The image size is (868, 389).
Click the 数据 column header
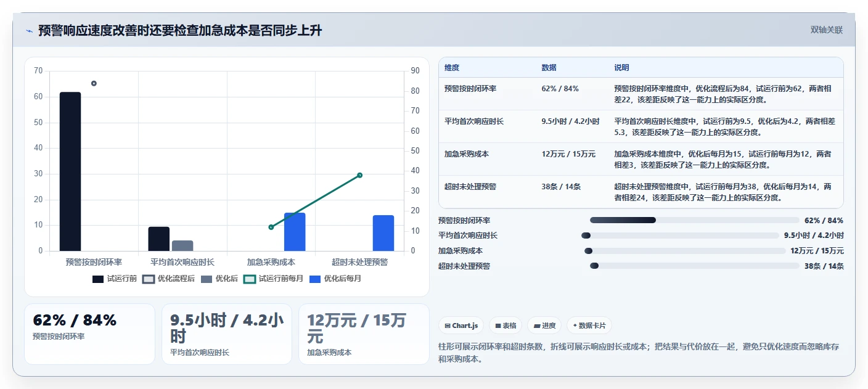click(549, 68)
